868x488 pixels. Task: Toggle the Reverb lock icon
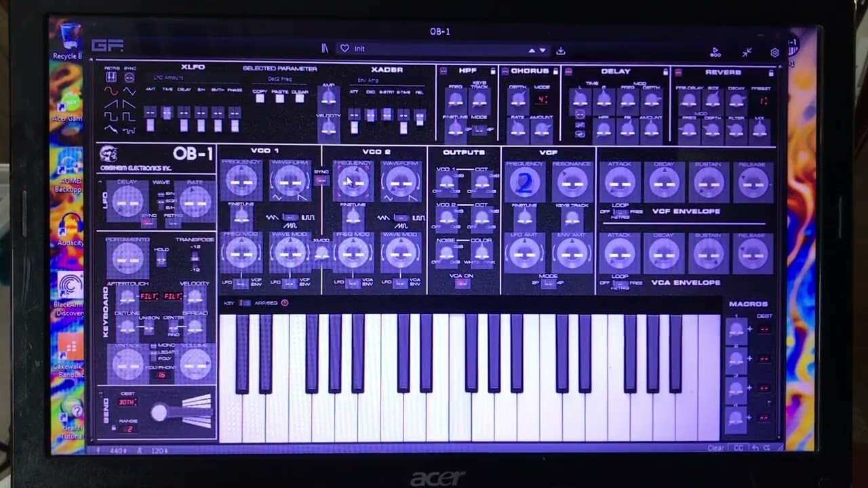point(771,72)
